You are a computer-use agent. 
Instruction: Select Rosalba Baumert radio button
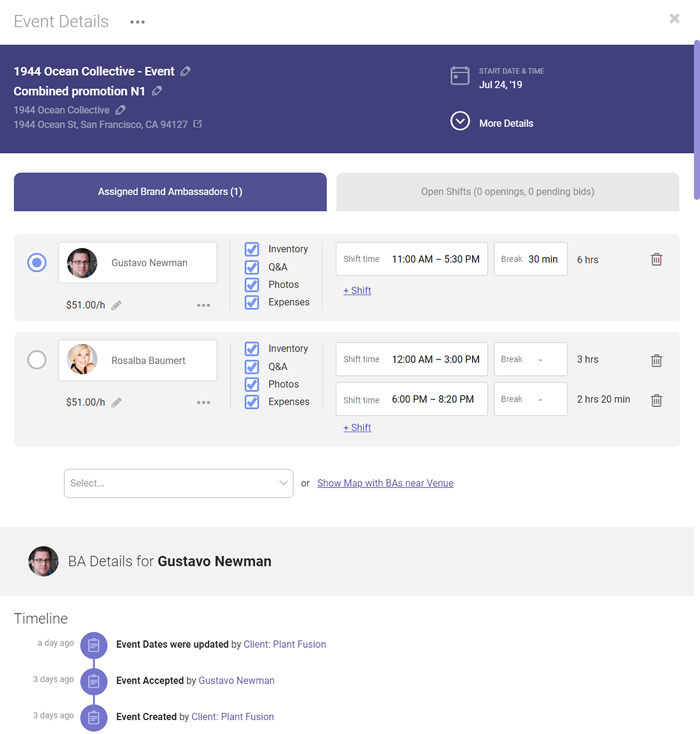(x=37, y=360)
